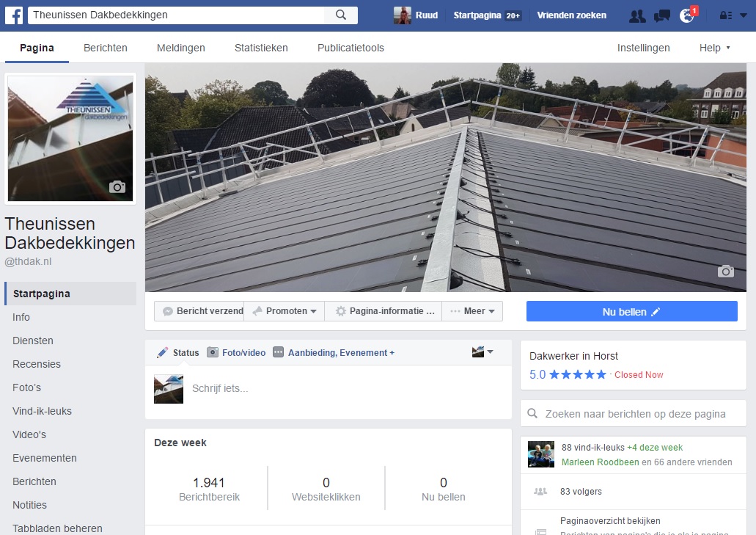Screen dimensions: 756x535
Task: Click the Foto/video link
Action: tap(244, 353)
